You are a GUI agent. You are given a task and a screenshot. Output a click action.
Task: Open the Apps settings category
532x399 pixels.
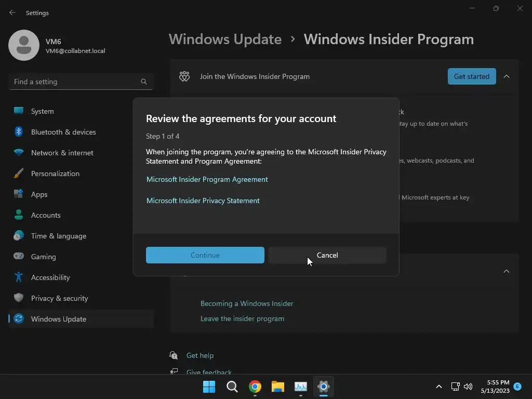[x=81, y=194]
